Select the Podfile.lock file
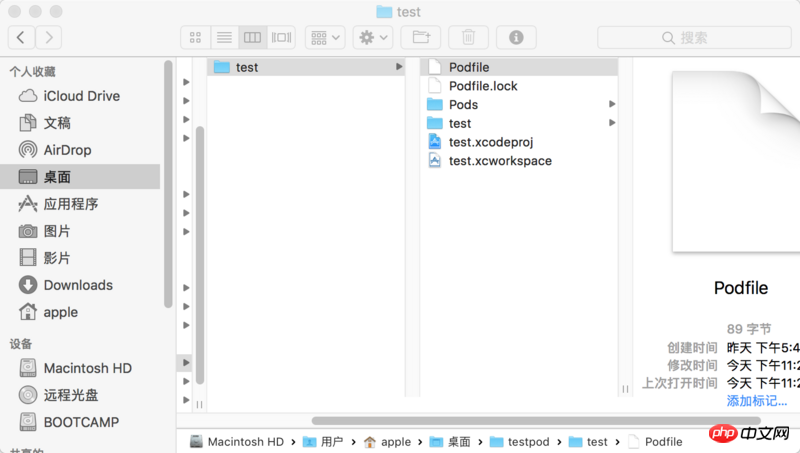The width and height of the screenshot is (800, 453). point(519,86)
